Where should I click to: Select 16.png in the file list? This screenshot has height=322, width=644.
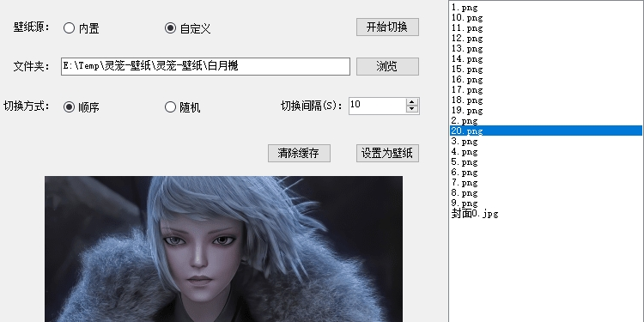(x=546, y=79)
